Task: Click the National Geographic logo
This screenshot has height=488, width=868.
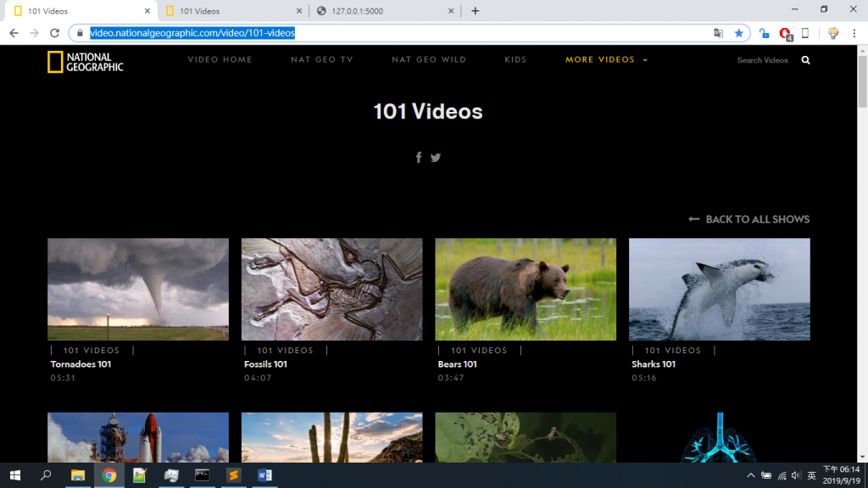Action: (x=86, y=62)
